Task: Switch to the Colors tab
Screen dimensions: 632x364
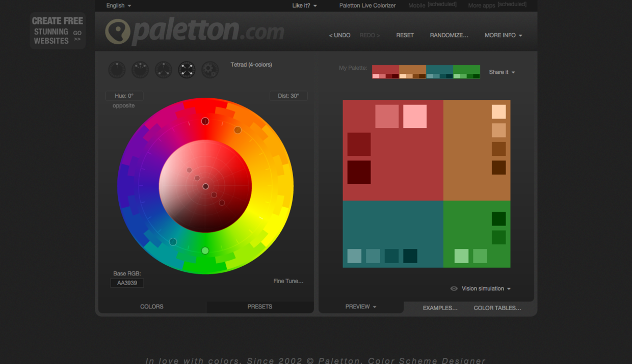Action: (x=152, y=307)
